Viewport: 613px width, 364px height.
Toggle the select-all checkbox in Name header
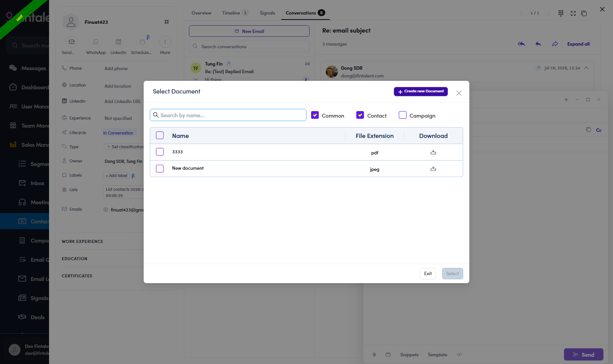coord(160,135)
